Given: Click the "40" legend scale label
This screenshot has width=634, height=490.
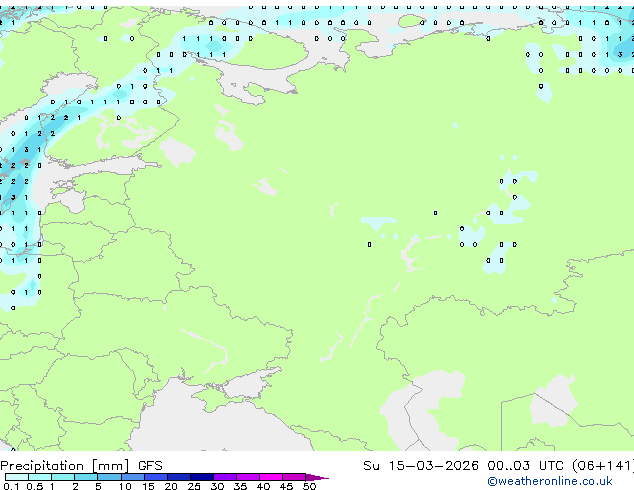Looking at the screenshot, I should (263, 486).
